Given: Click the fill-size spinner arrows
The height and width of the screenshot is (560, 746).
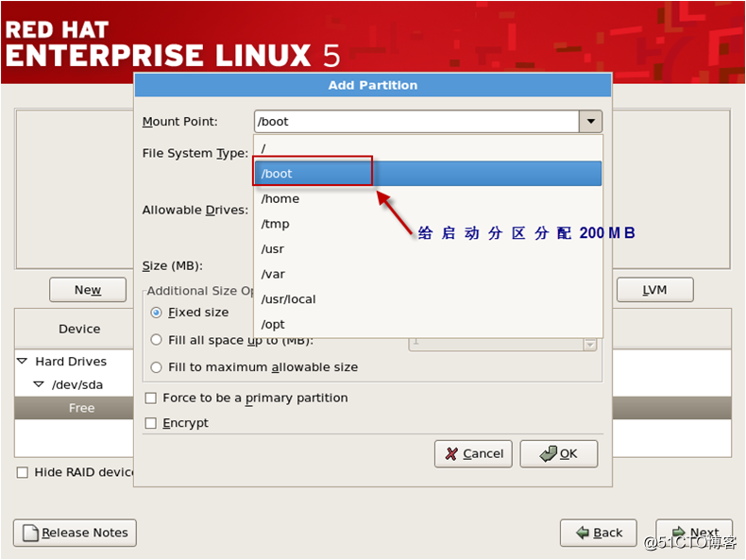Looking at the screenshot, I should [x=590, y=344].
